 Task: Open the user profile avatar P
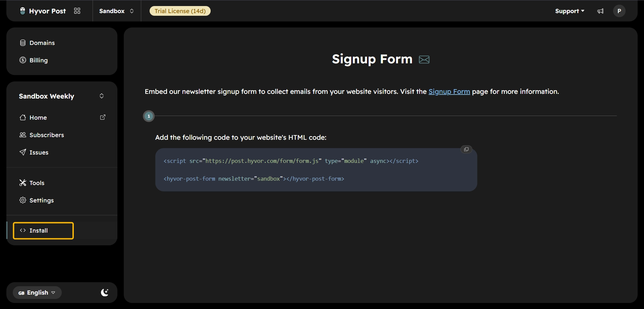619,11
